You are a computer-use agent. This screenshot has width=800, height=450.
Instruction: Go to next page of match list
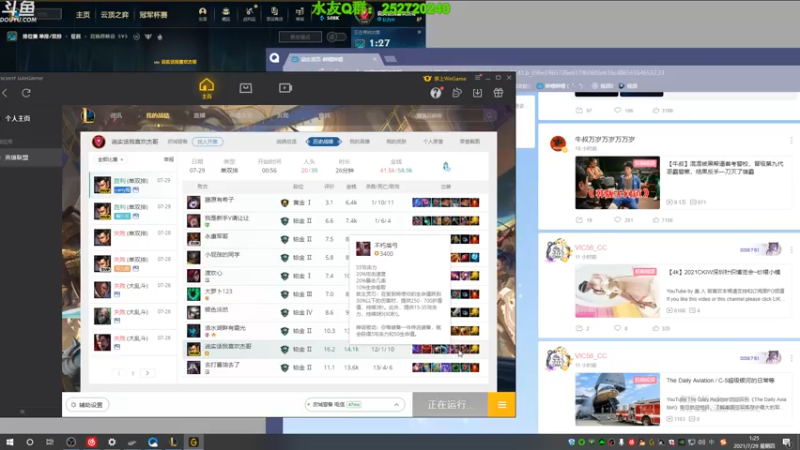pos(147,373)
